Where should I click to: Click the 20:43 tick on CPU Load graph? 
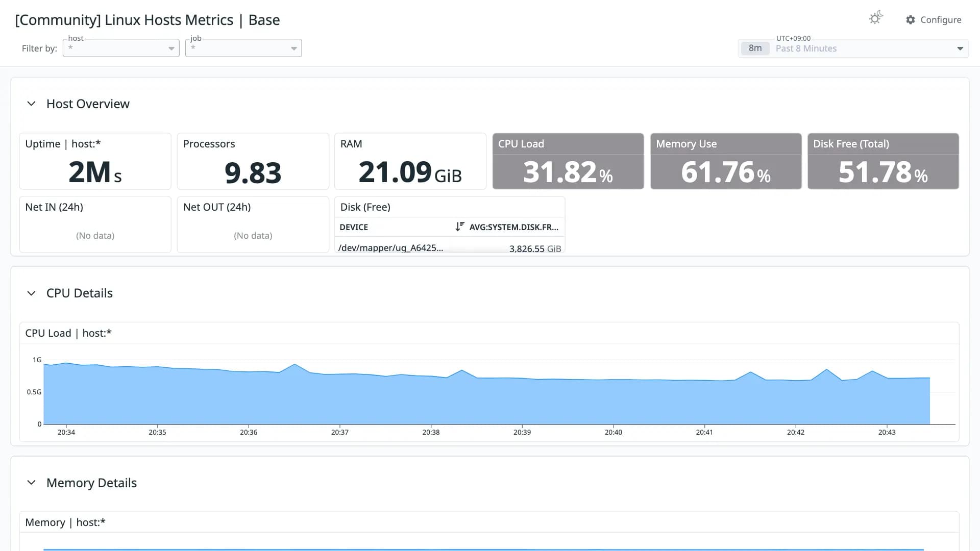pos(887,432)
